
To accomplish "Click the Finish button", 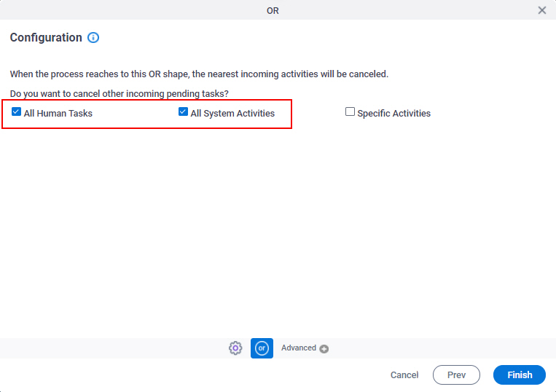I will (520, 375).
